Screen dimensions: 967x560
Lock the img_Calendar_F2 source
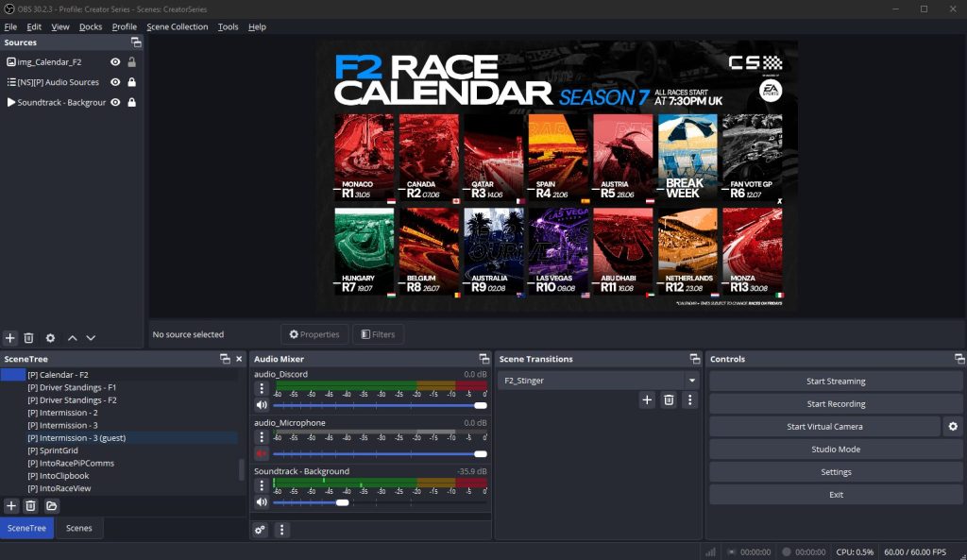point(131,61)
